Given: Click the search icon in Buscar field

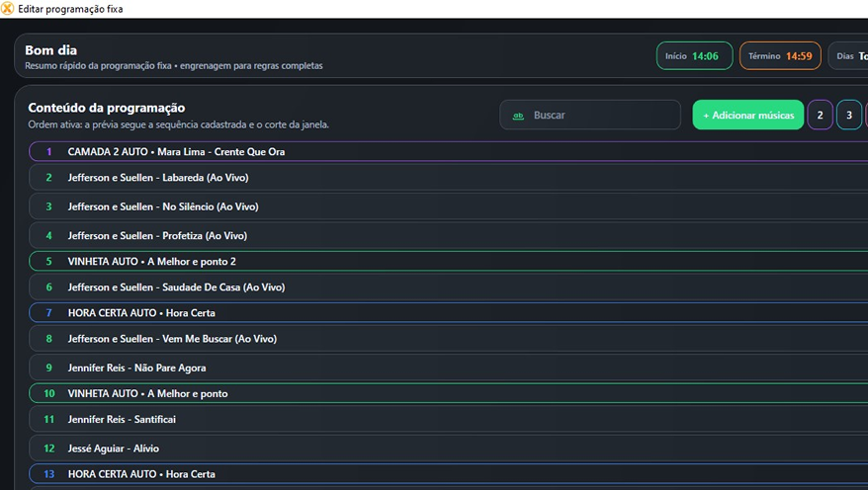Looking at the screenshot, I should click(518, 116).
